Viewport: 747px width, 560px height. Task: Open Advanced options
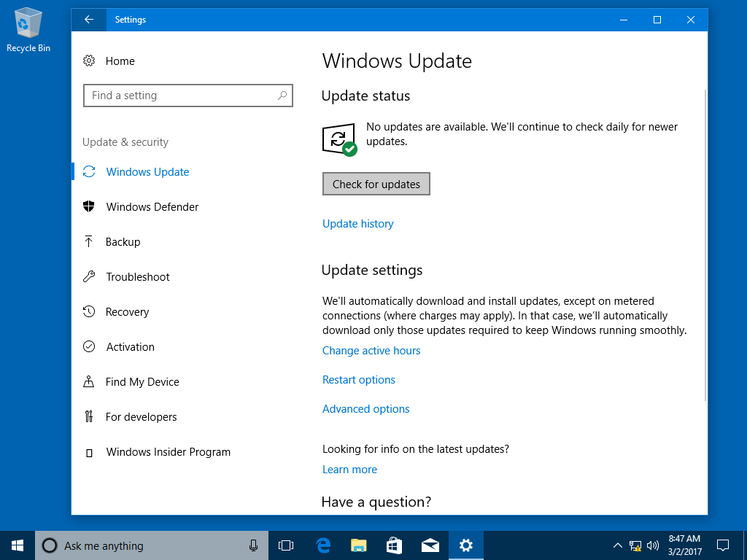365,408
